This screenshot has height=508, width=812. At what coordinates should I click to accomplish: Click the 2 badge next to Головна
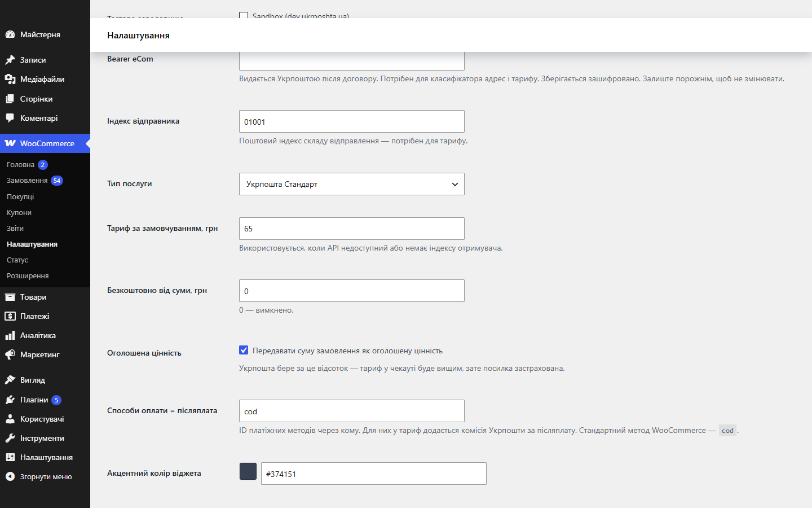coord(43,165)
